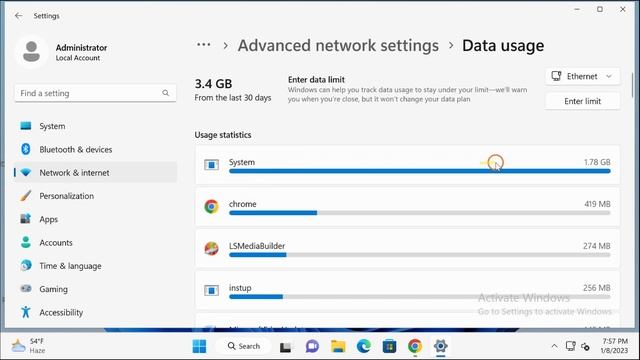This screenshot has width=640, height=360.
Task: Go to Advanced network settings breadcrumb
Action: pos(338,45)
